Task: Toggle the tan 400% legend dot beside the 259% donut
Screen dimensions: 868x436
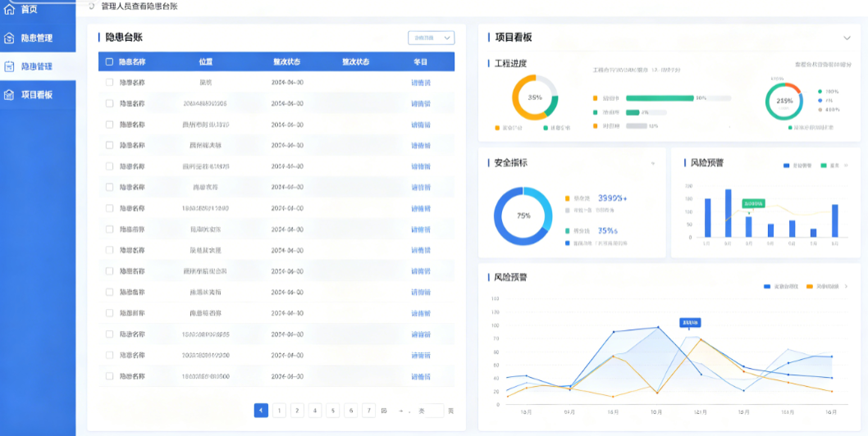Action: (x=820, y=110)
